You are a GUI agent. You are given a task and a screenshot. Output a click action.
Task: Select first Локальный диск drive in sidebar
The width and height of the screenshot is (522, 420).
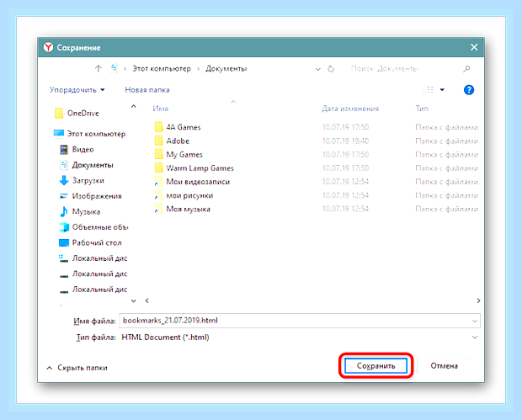(x=93, y=258)
